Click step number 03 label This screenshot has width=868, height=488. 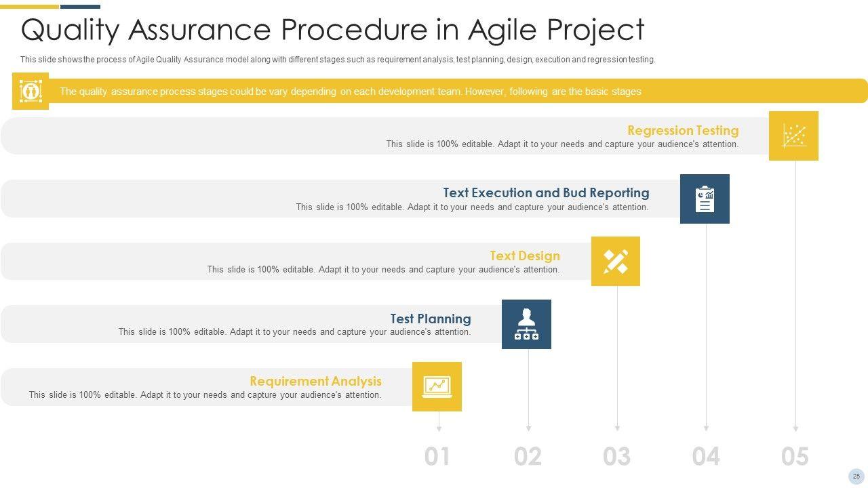point(616,457)
